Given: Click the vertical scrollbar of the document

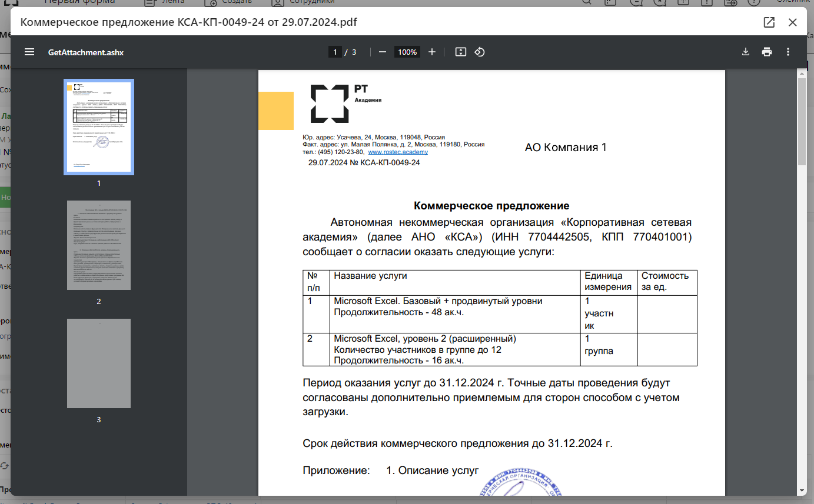Looking at the screenshot, I should (802, 122).
